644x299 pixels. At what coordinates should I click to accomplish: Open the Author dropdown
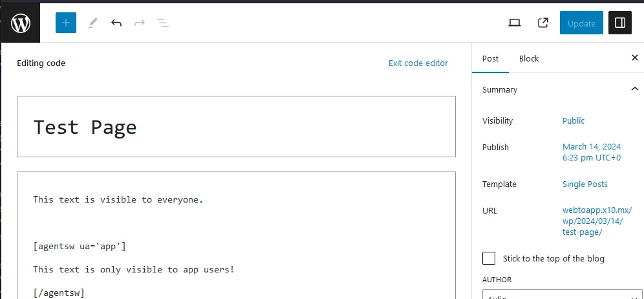coord(562,294)
